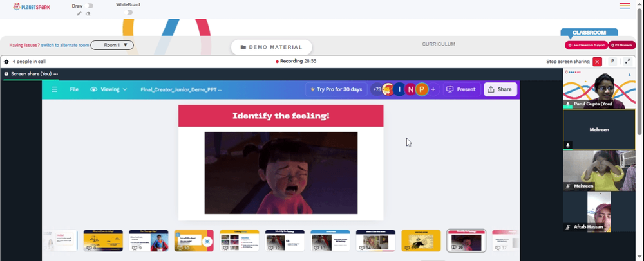Click the first collaborator avatar picture
Viewport: 644px width, 261px height.
click(x=388, y=89)
